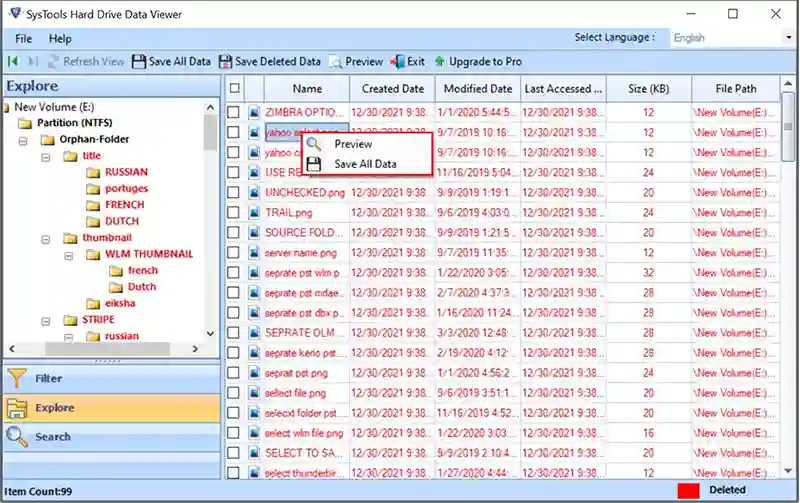Click tree panel scroll right arrow

click(x=194, y=349)
